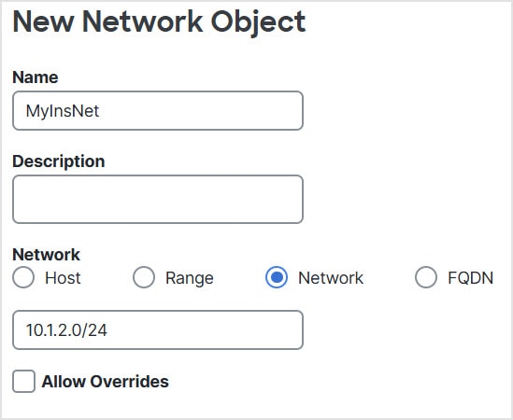
Task: Click the FQDN option label text
Action: (470, 278)
